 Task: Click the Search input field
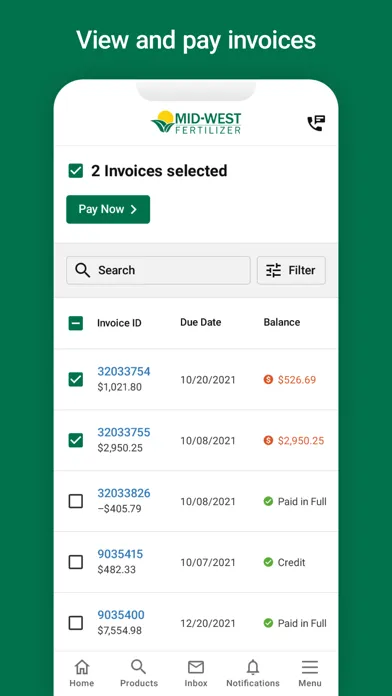click(x=158, y=270)
